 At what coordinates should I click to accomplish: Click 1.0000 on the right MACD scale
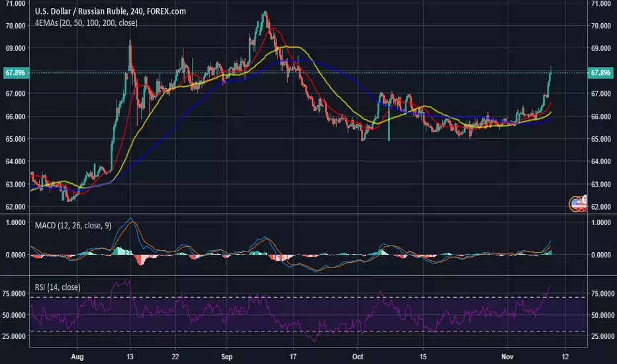[x=601, y=222]
